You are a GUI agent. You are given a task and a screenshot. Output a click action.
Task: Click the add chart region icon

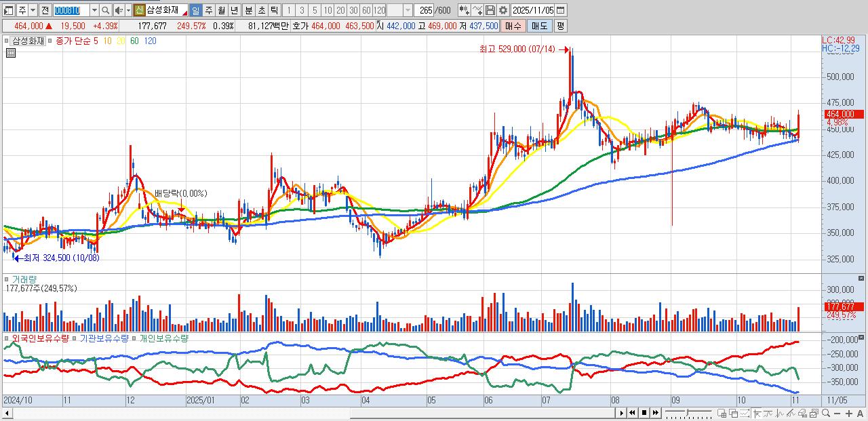(722, 413)
